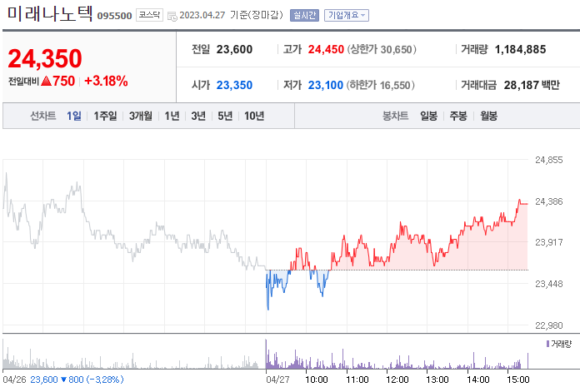The height and width of the screenshot is (392, 580).
Task: Open the 기업개요 dropdown
Action: point(347,15)
